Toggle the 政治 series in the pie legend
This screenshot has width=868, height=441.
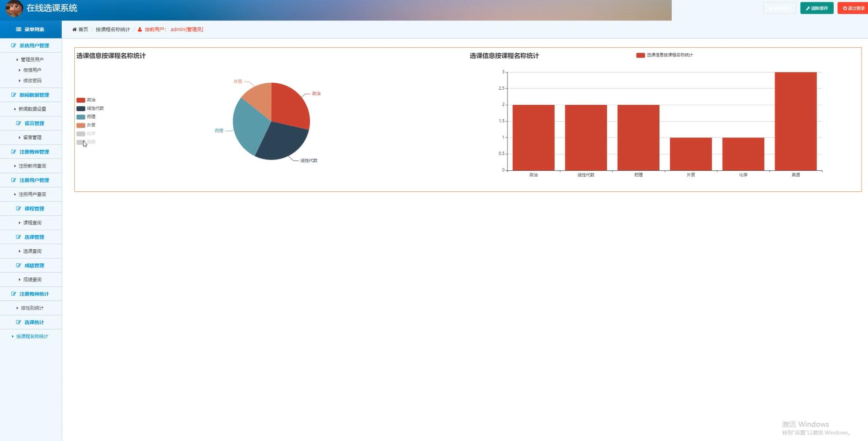click(x=86, y=100)
